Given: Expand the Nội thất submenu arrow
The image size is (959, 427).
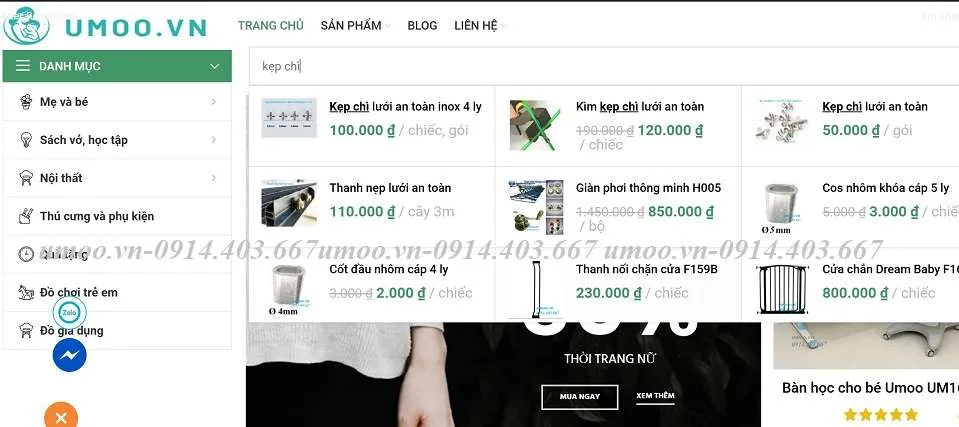Looking at the screenshot, I should click(213, 178).
